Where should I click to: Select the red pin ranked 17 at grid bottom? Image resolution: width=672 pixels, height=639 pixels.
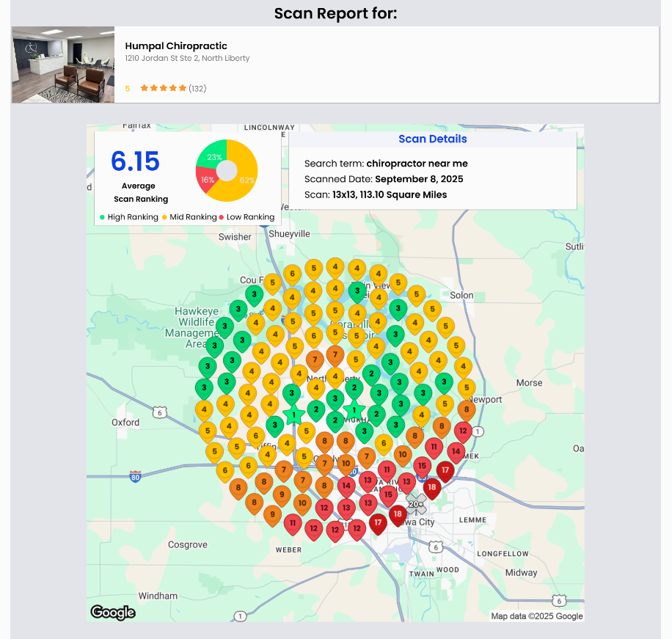377,522
